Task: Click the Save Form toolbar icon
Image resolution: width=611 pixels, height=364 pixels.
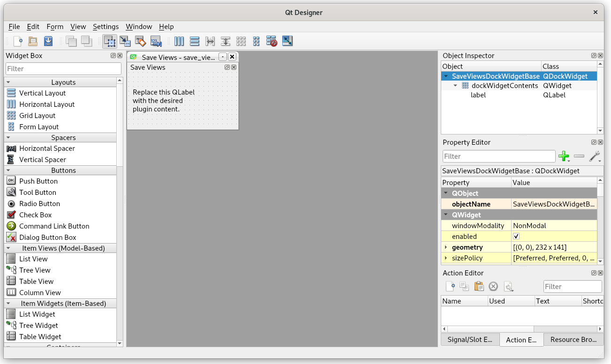Action: [48, 41]
